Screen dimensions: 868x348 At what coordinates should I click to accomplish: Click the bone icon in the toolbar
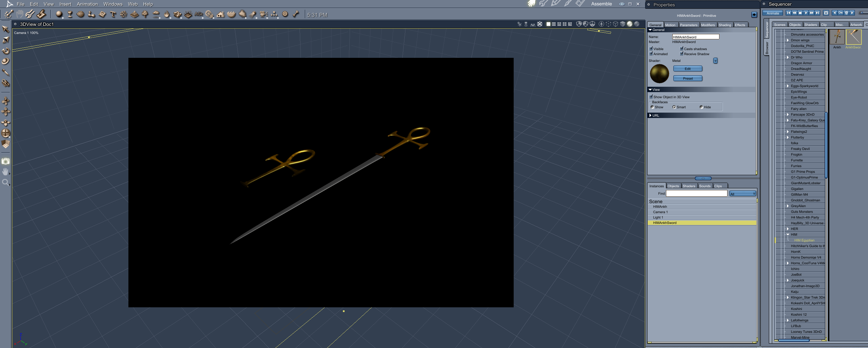tap(296, 14)
